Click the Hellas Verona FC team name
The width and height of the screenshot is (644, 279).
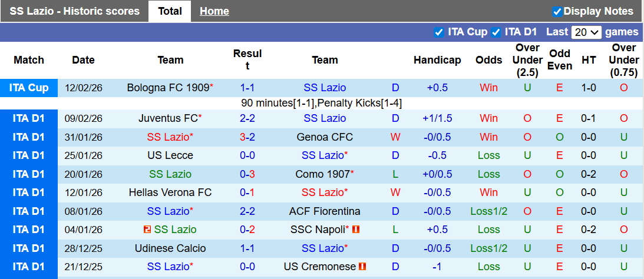pos(170,192)
